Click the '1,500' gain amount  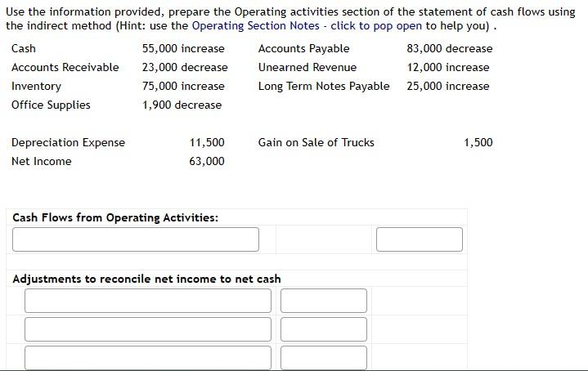[x=478, y=142]
